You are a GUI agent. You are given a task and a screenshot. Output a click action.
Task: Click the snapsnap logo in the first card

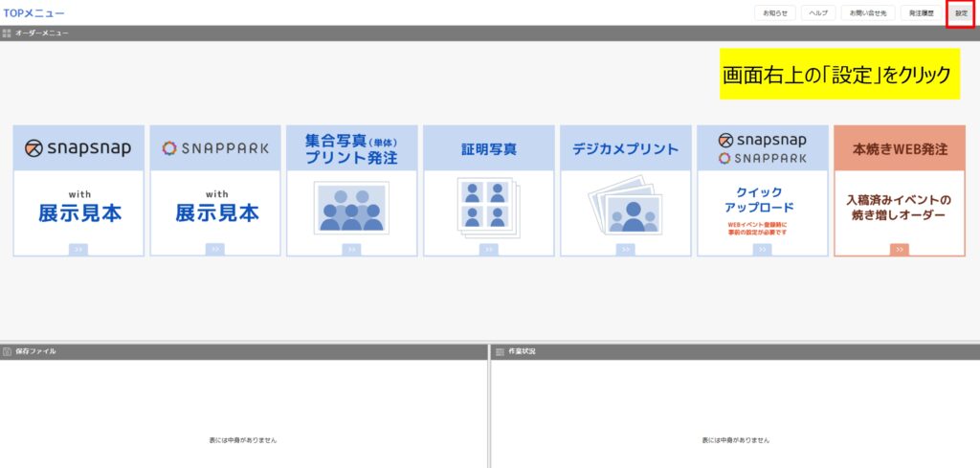(x=78, y=148)
